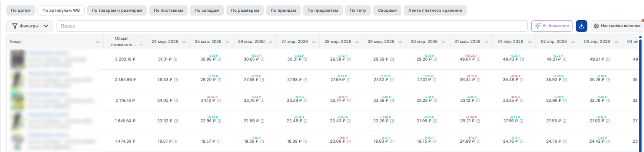Switch to the «По типу» tab
Viewport: 644px width, 152px height.
coord(358,10)
